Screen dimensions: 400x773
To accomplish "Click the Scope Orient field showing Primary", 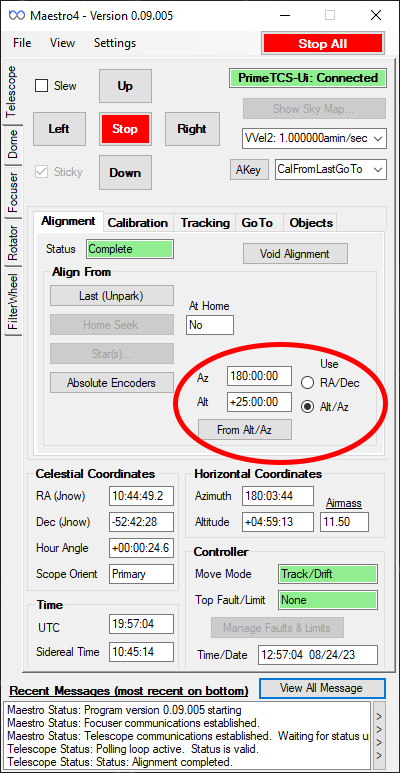I will (x=142, y=574).
